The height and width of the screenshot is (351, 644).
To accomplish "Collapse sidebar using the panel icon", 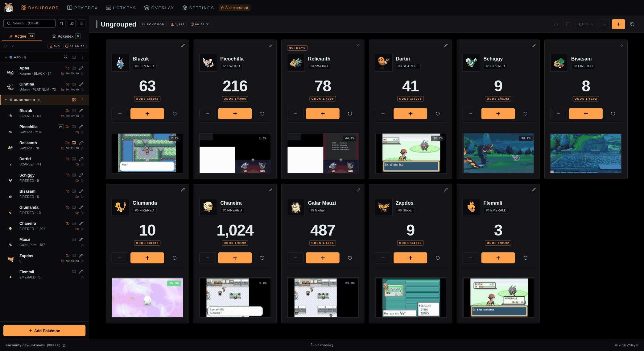I will pyautogui.click(x=81, y=23).
